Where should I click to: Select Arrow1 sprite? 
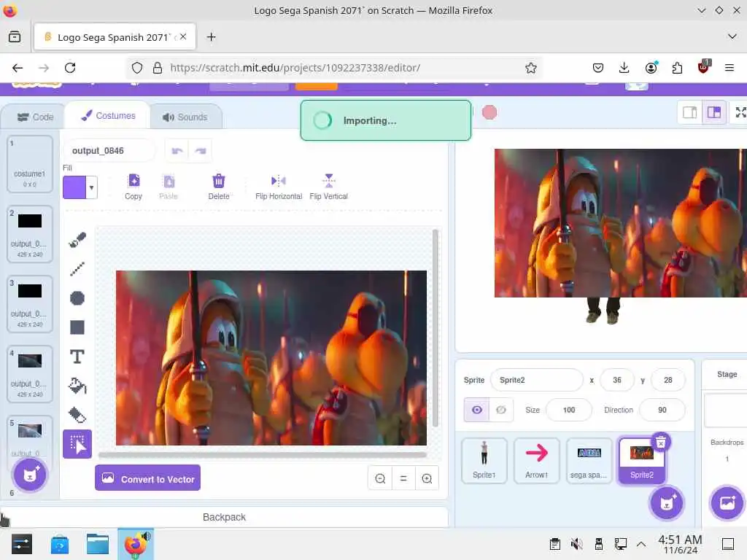click(536, 461)
